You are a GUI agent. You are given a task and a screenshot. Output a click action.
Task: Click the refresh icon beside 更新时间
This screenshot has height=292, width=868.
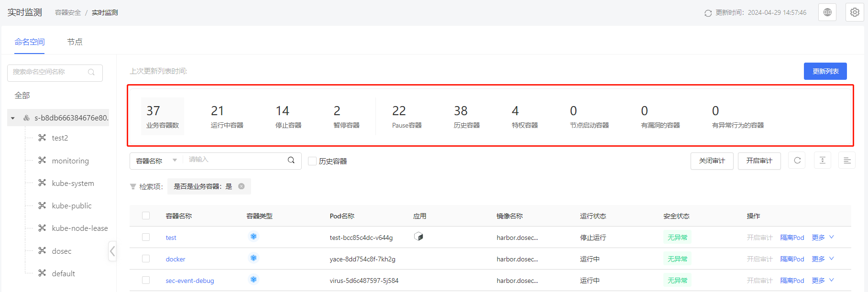coord(708,13)
